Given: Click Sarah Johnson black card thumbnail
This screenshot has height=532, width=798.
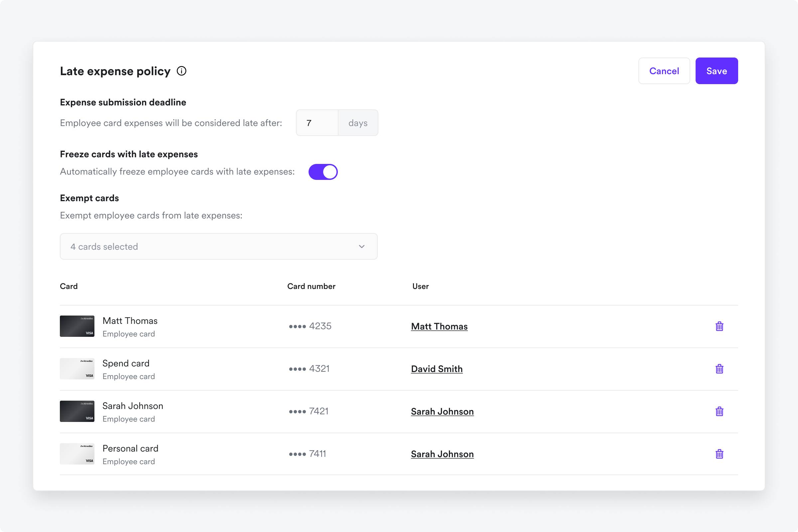Looking at the screenshot, I should coord(77,411).
